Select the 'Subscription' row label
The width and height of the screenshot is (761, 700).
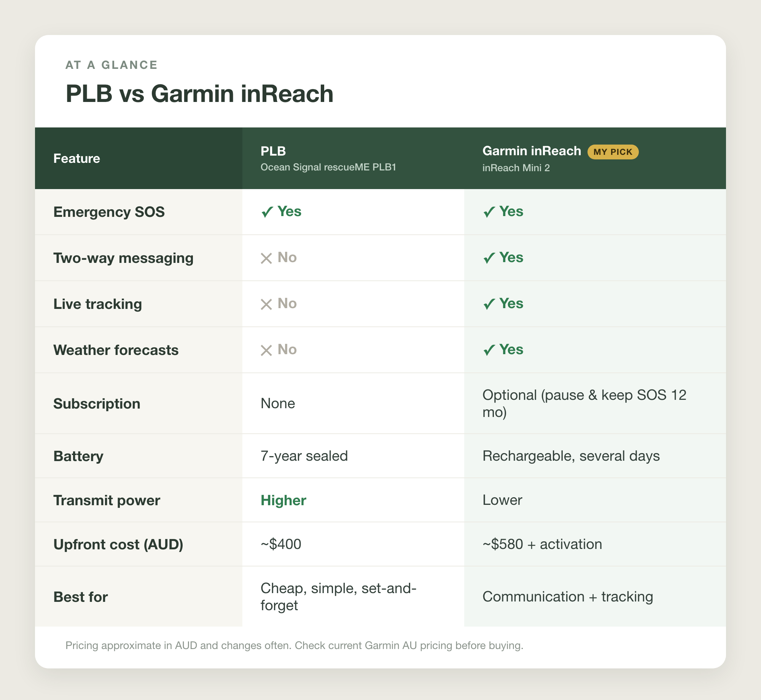(x=97, y=404)
